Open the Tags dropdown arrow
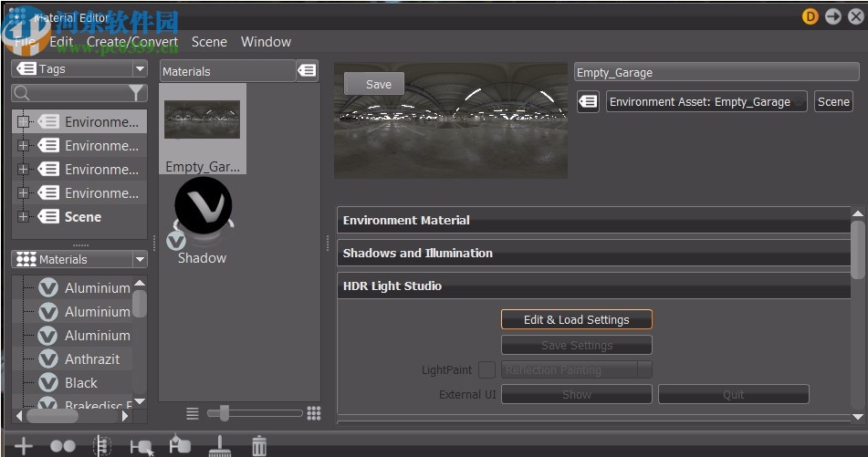Viewport: 868px width, 457px height. [x=140, y=68]
